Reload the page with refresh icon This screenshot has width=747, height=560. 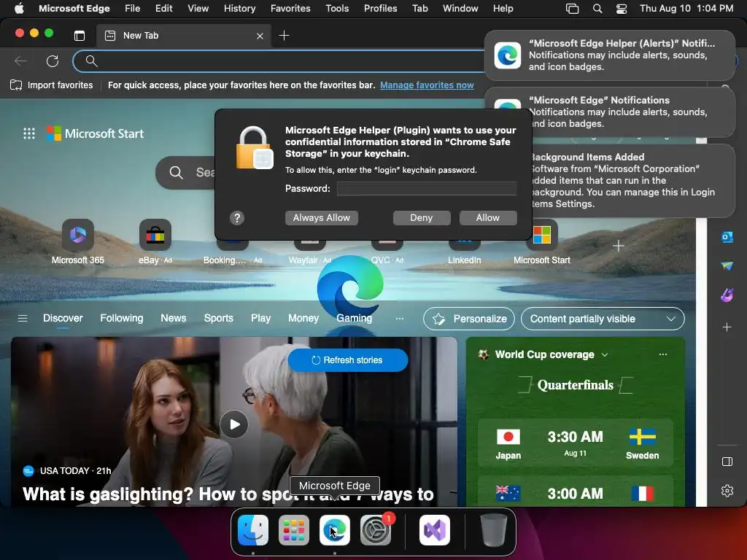point(53,61)
